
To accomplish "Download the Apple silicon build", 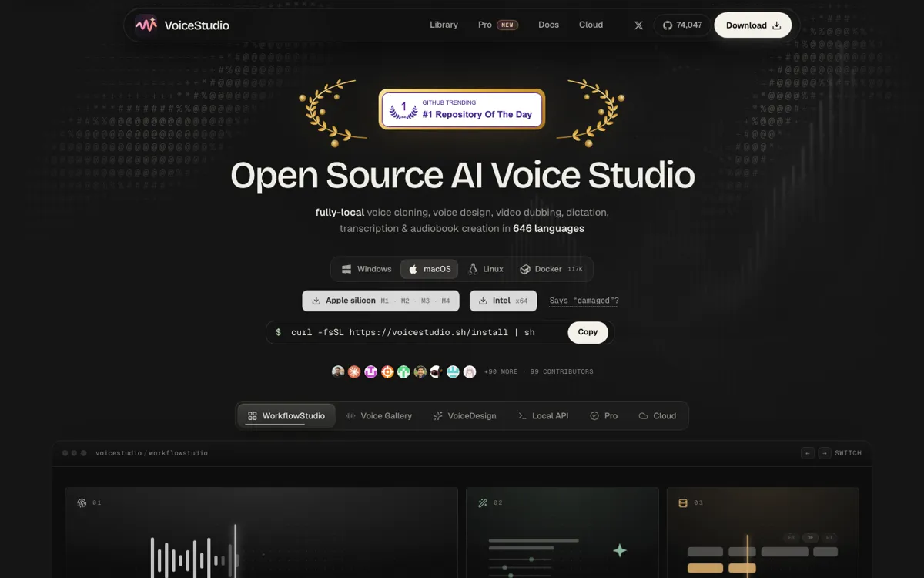I will pos(380,301).
